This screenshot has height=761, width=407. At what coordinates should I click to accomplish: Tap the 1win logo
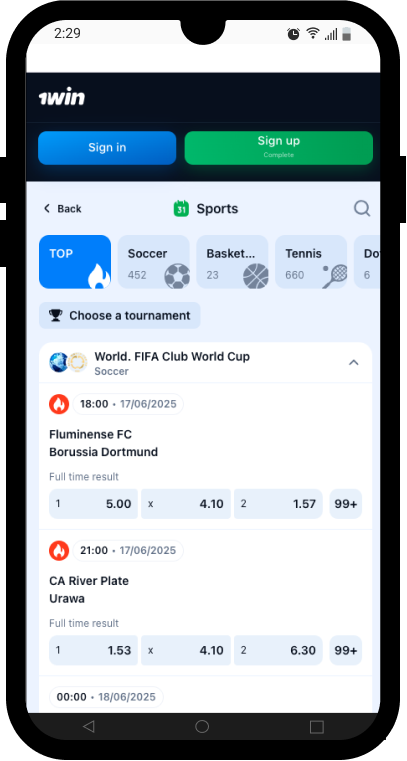[x=62, y=98]
